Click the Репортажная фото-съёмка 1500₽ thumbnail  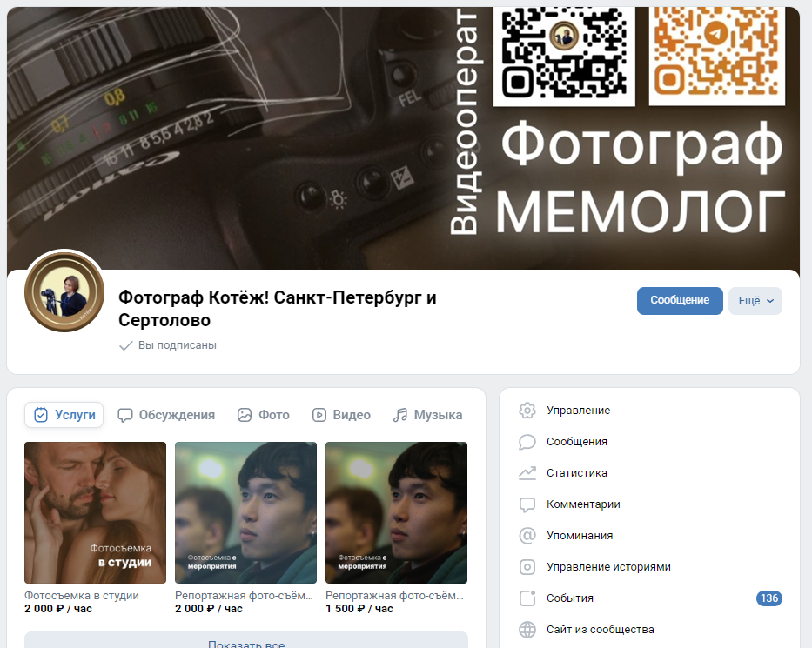pyautogui.click(x=396, y=512)
